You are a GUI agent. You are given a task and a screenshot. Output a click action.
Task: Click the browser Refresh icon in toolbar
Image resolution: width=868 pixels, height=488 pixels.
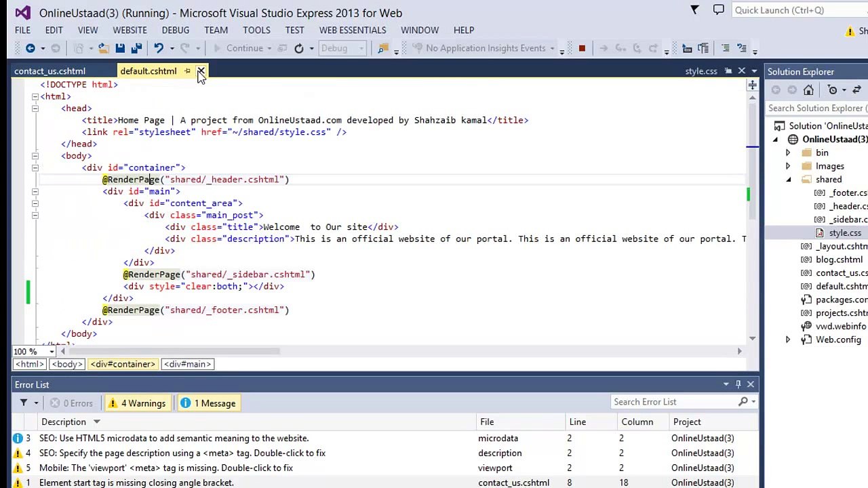298,48
